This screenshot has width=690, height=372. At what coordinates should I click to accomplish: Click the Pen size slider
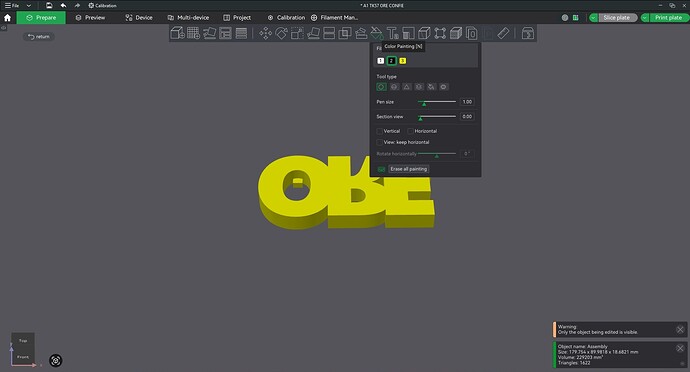tap(437, 102)
